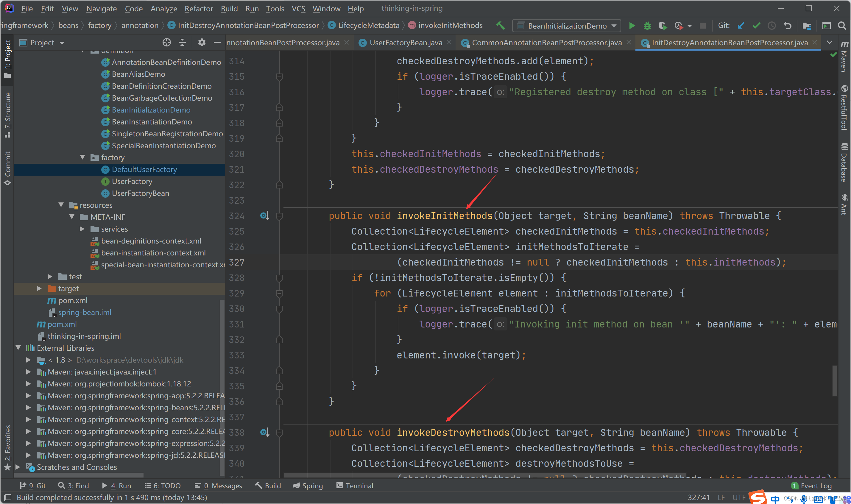Toggle the Structure tool window sidebar button
The image size is (851, 504).
pos(7,115)
